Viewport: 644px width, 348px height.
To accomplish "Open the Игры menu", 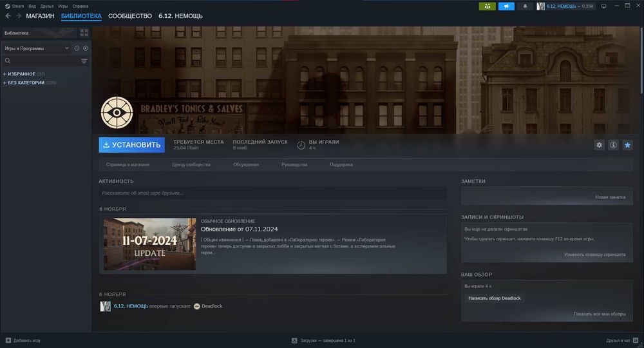I will tap(63, 6).
